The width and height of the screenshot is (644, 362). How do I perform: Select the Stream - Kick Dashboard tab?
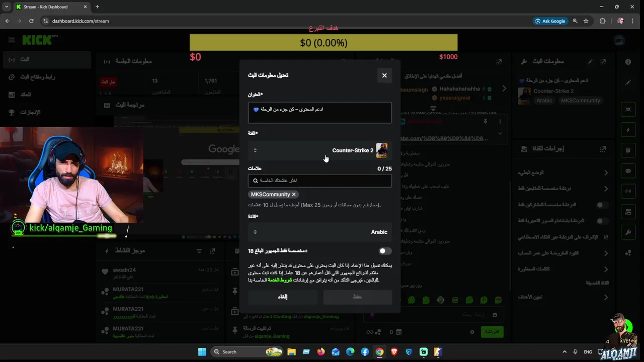click(x=51, y=7)
